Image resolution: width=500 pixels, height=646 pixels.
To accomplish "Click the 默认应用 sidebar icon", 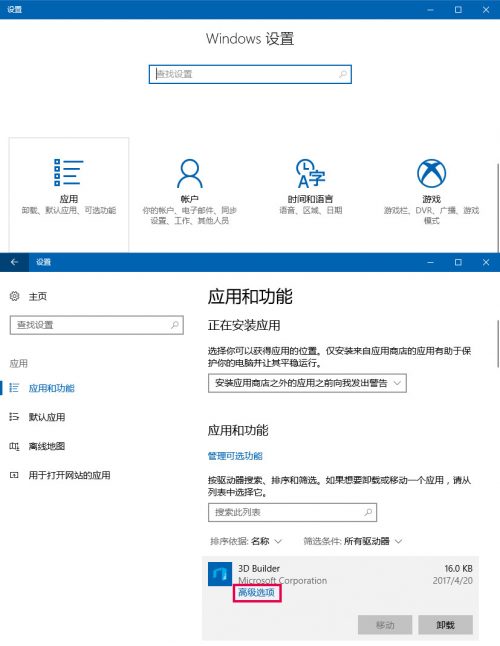I will click(x=14, y=417).
